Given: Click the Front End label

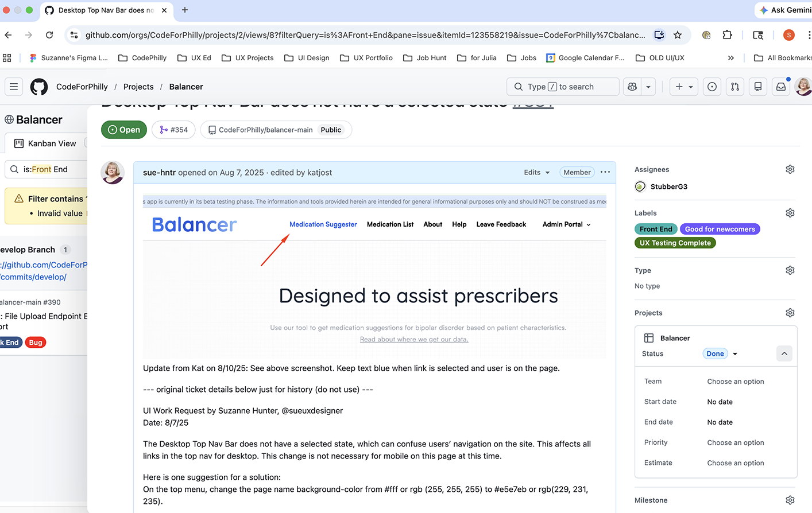Looking at the screenshot, I should click(x=656, y=229).
